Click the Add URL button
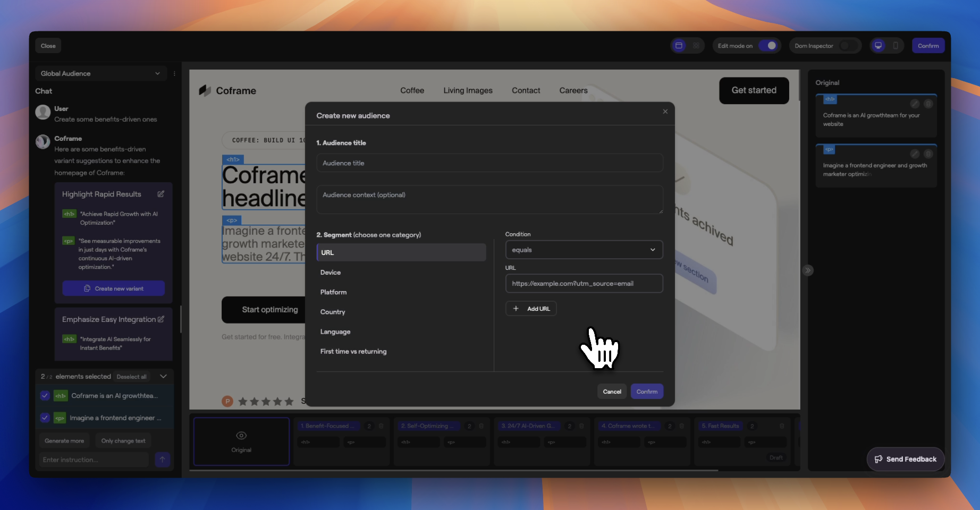 [531, 309]
